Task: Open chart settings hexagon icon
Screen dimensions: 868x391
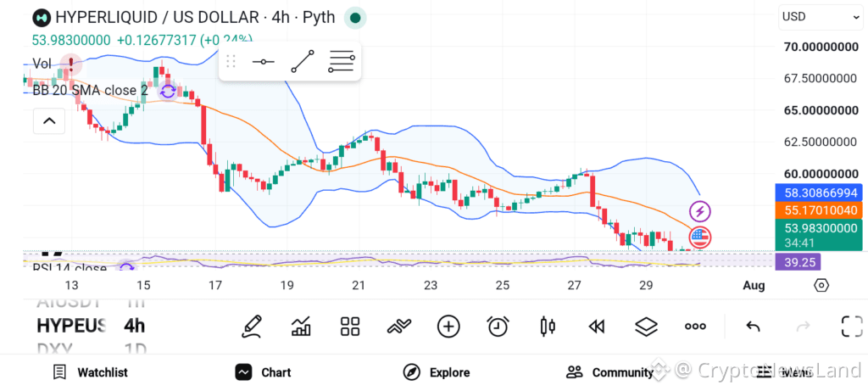Action: point(821,285)
